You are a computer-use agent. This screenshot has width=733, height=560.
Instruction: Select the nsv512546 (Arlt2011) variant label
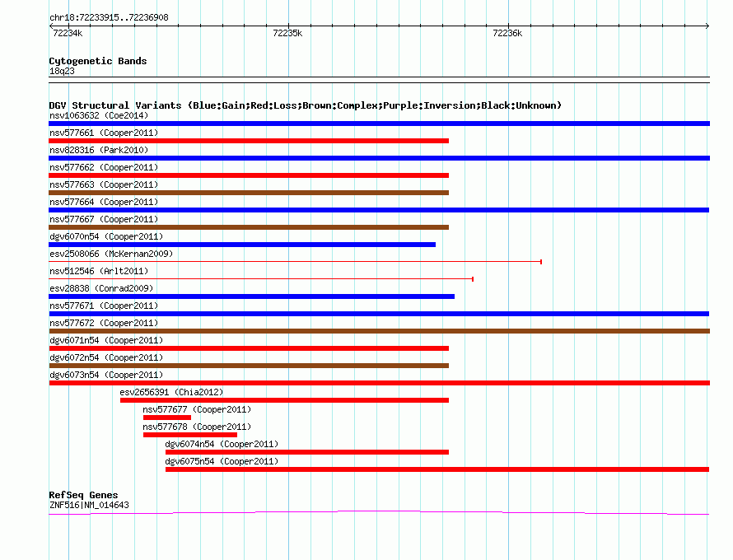tap(99, 271)
